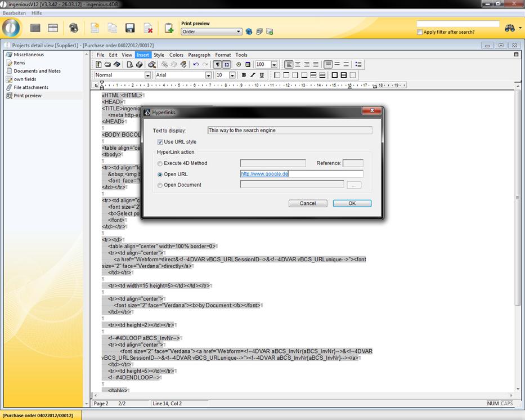The image size is (525, 420).
Task: Select the Open Document radio button
Action: pyautogui.click(x=160, y=185)
